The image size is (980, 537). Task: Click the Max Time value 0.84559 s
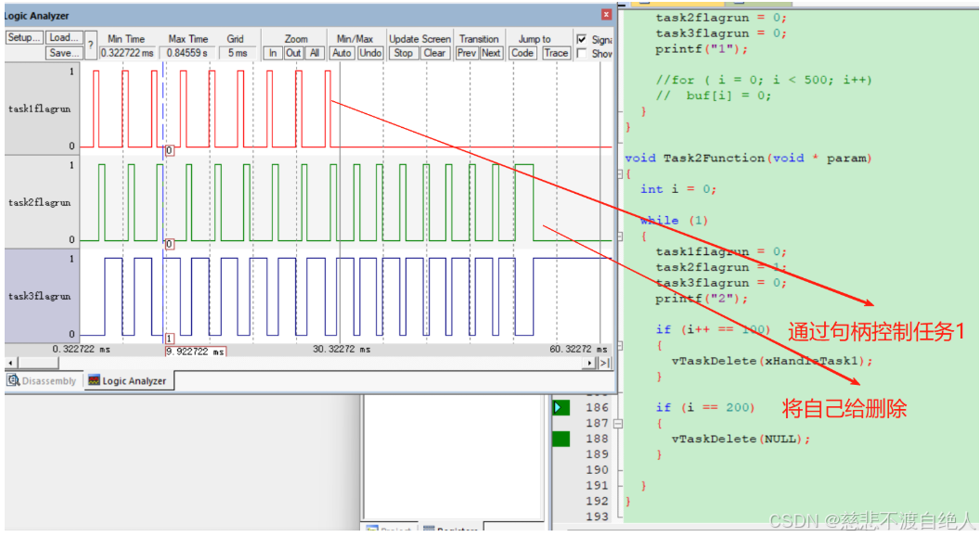tap(187, 53)
